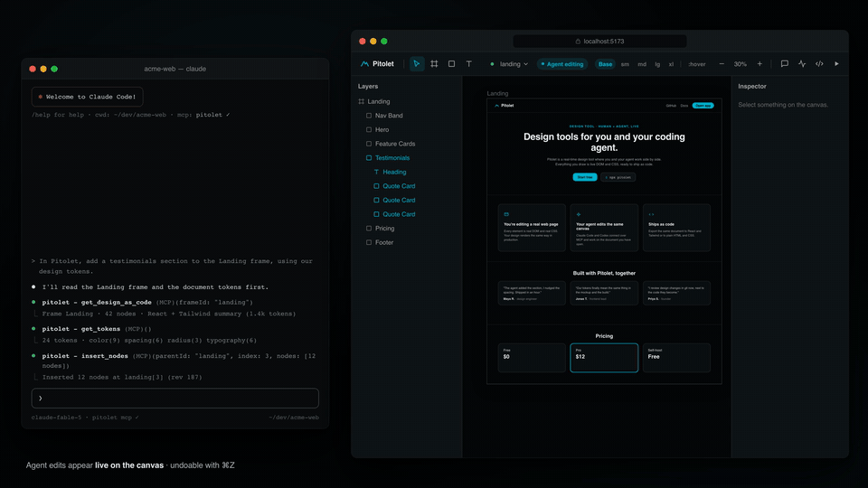
Task: Select the Free $0 pricing card
Action: (532, 358)
